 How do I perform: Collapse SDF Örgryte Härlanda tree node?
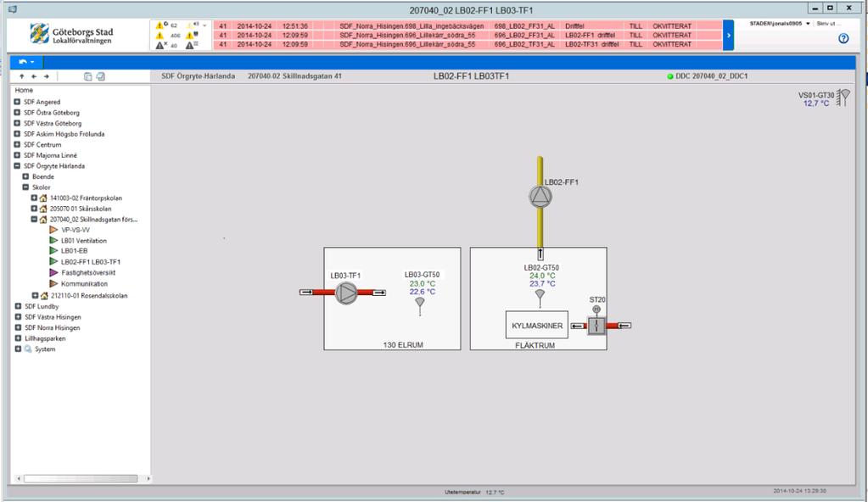tap(17, 165)
